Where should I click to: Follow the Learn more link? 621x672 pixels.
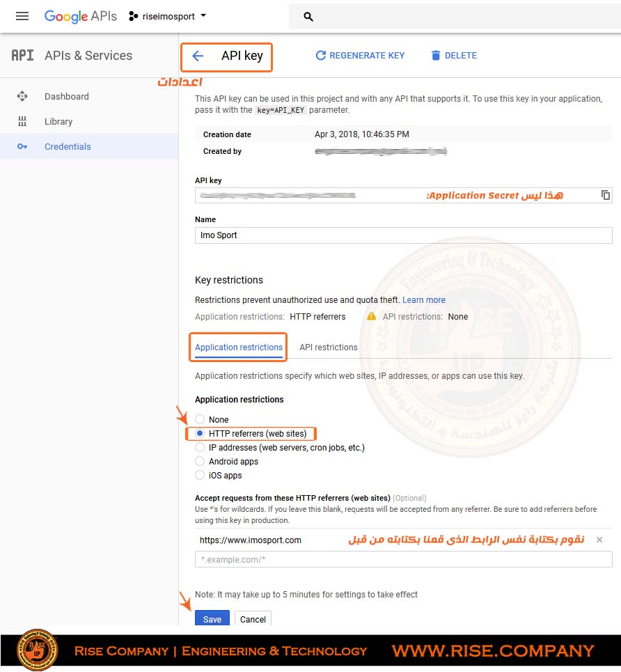pyautogui.click(x=423, y=300)
